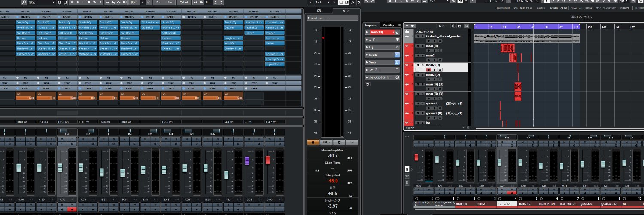
Task: Toggle record enable on selected main2 (D) track
Action: (428, 70)
